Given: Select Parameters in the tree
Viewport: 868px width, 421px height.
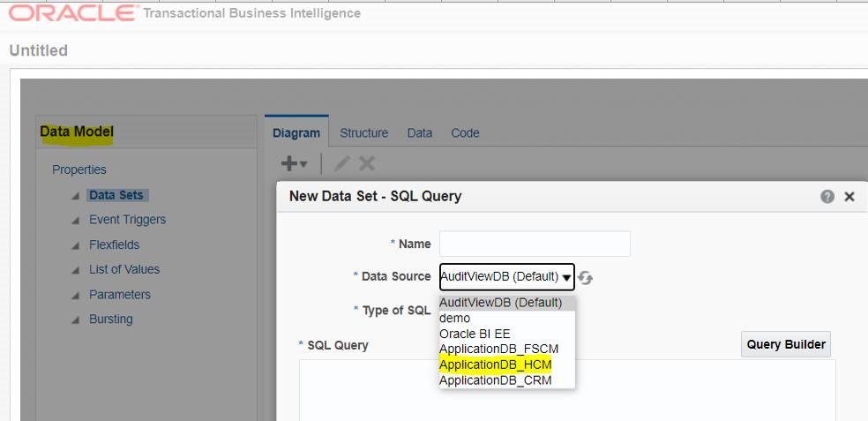Looking at the screenshot, I should point(120,295).
